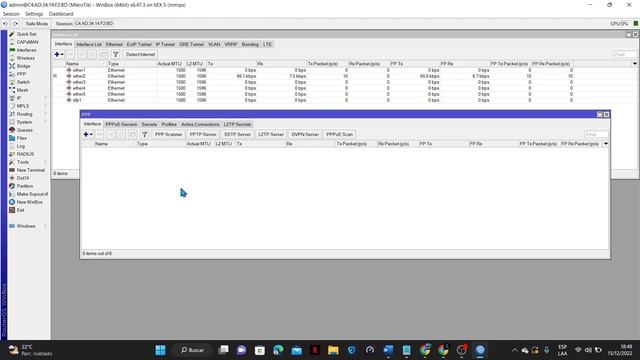This screenshot has height=360, width=640.
Task: Click Exit in the sidebar
Action: (20, 210)
